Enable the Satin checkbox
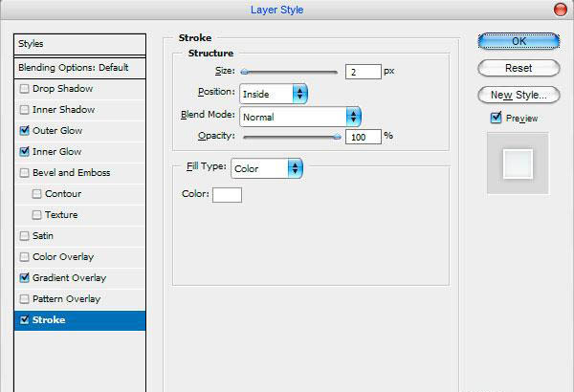Screen dimensions: 574x392 (x=24, y=236)
